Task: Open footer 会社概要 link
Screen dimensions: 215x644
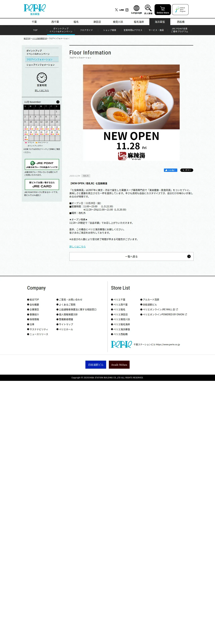Action: [x=33, y=304]
